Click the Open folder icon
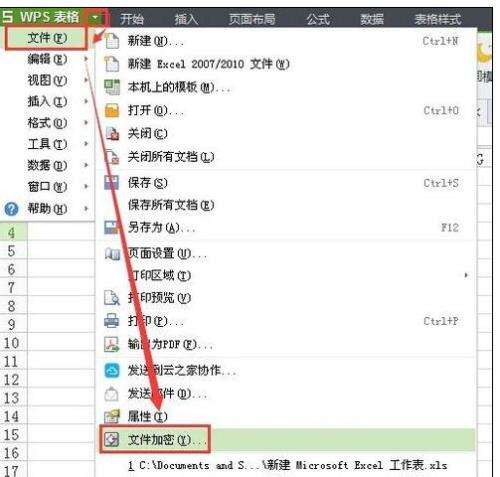The height and width of the screenshot is (477, 500). point(112,110)
